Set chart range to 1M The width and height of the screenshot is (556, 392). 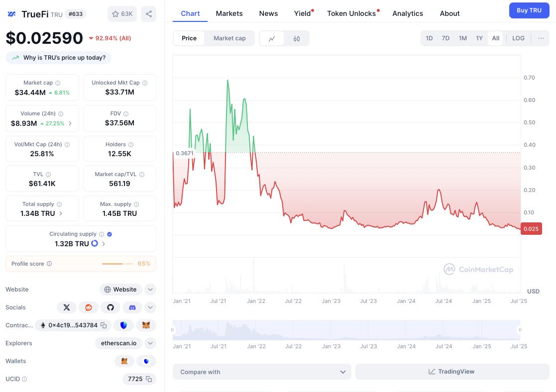pyautogui.click(x=463, y=38)
